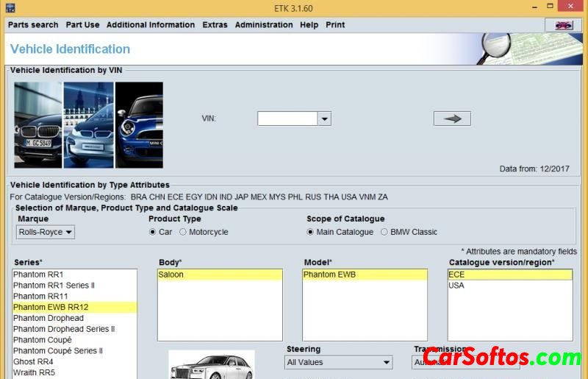Click the arrow button next to VIN

pos(452,118)
